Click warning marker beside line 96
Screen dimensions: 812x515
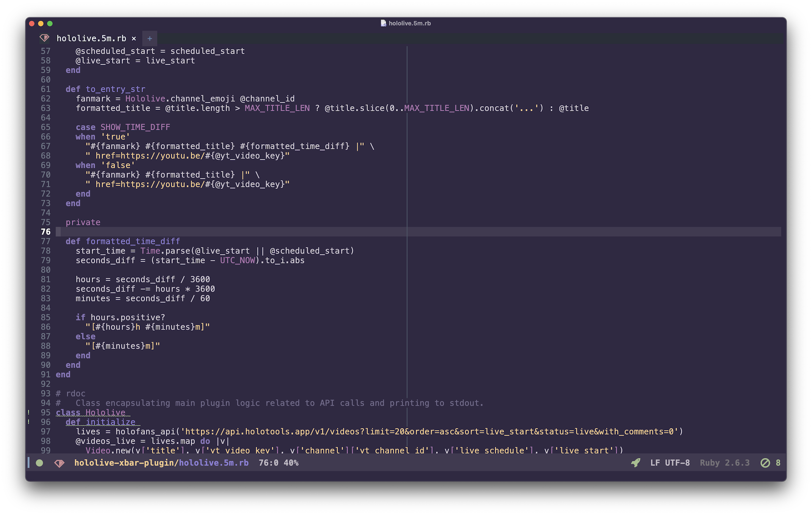[x=29, y=422]
